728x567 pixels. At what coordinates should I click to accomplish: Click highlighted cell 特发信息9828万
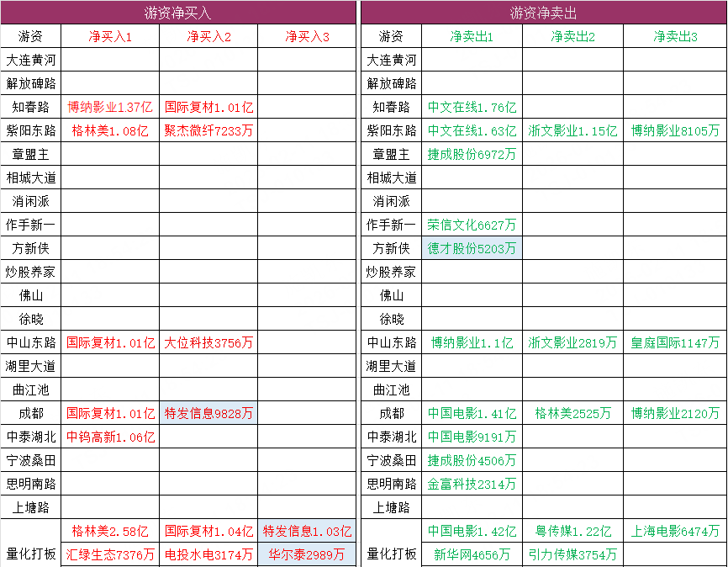point(208,413)
